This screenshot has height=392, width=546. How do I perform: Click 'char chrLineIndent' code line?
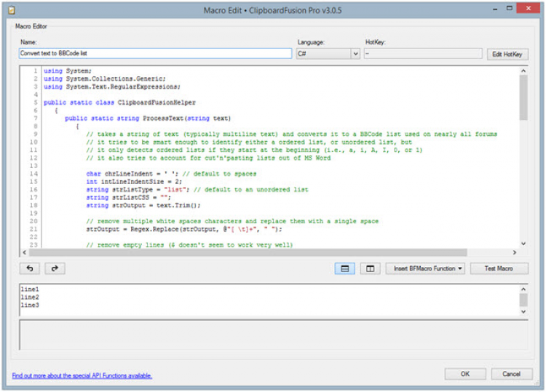click(x=171, y=174)
